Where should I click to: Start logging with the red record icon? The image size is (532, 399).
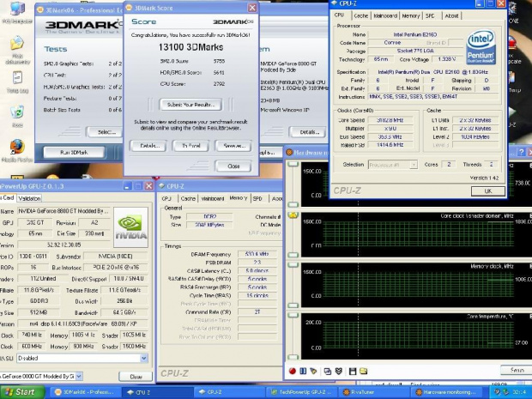(293, 371)
